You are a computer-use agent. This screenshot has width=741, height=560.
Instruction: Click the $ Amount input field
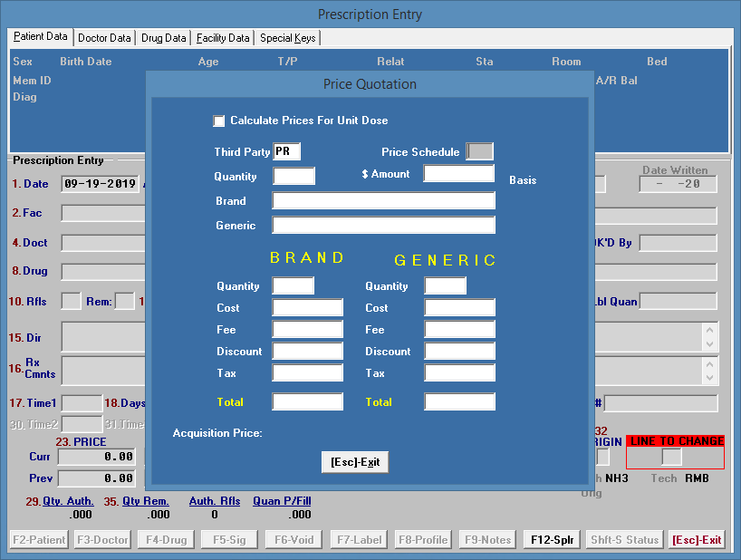pyautogui.click(x=458, y=174)
